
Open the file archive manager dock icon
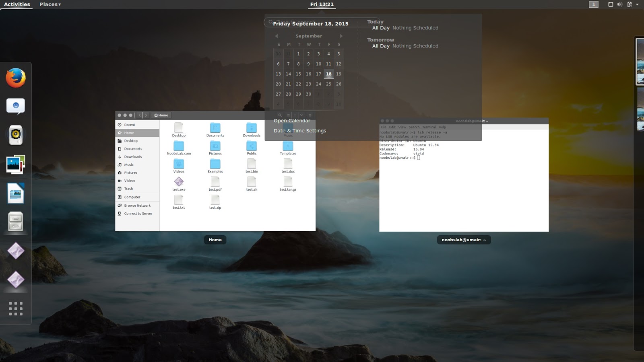(16, 222)
